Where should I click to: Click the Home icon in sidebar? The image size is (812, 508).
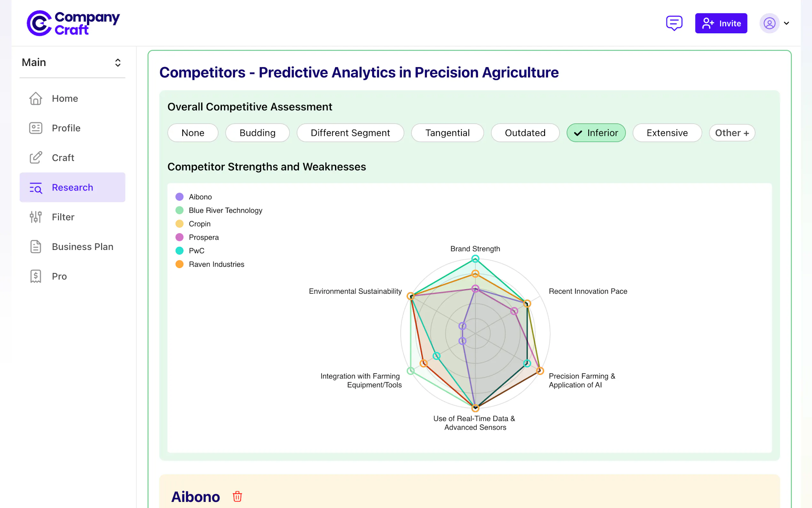click(35, 99)
